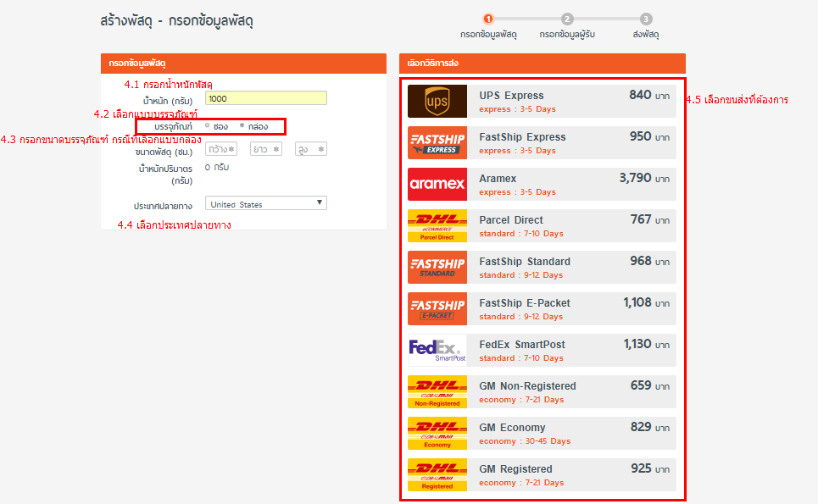Click the กรอกข้อมูลพัสดุ orange panel header
818x504 pixels.
(243, 63)
